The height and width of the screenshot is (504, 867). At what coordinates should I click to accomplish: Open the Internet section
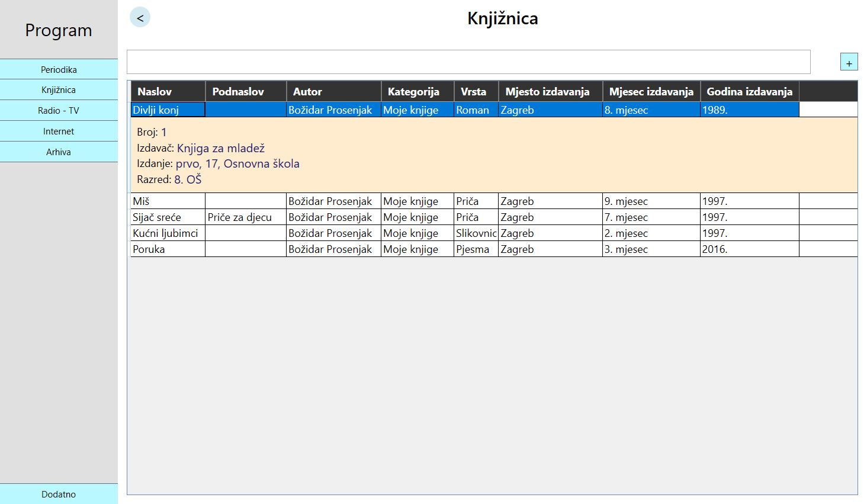(x=59, y=131)
